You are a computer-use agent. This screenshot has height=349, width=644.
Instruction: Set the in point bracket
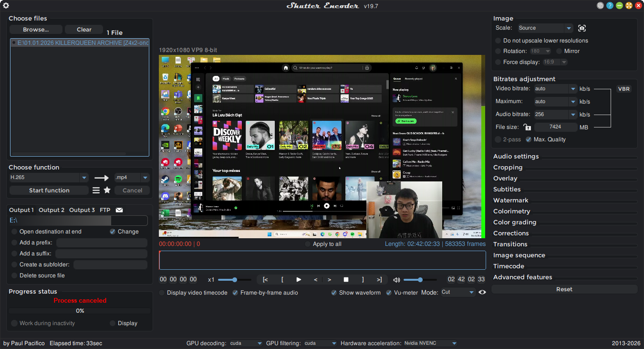282,279
